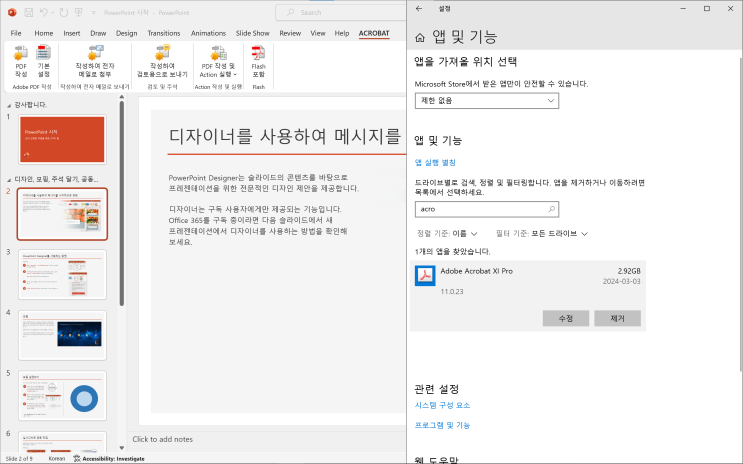Collapse the 디자인, 모핑, 주석 달기 section

click(9, 180)
